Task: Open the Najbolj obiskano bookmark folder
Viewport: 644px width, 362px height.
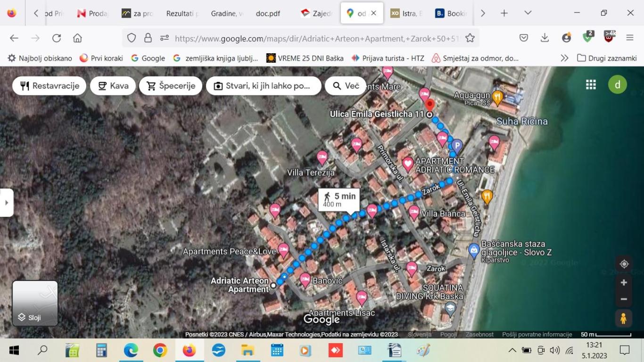Action: (x=40, y=58)
